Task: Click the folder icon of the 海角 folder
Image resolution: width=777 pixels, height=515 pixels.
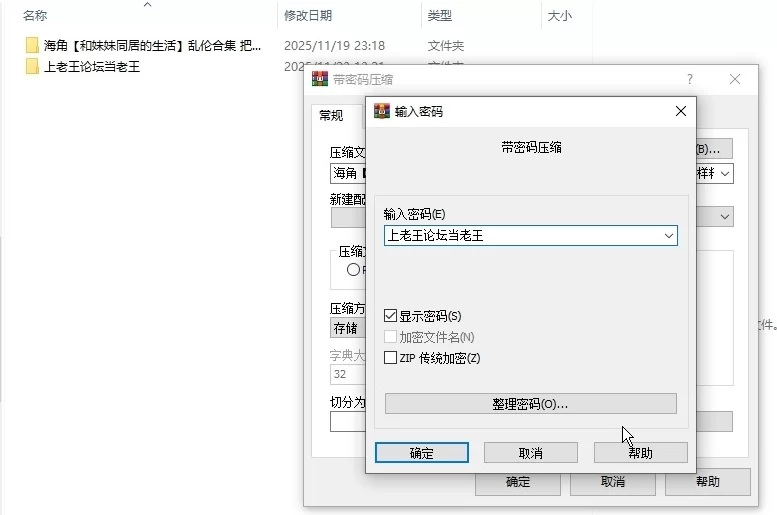Action: click(32, 45)
